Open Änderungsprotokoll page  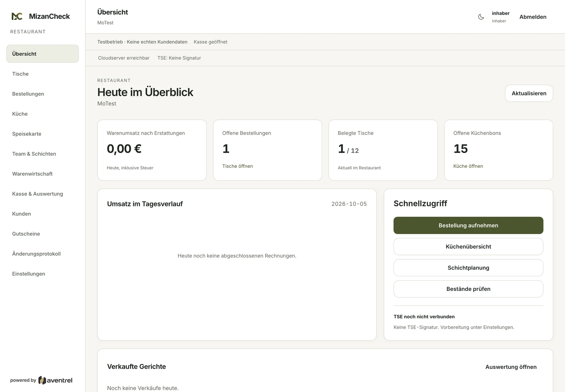42,254
